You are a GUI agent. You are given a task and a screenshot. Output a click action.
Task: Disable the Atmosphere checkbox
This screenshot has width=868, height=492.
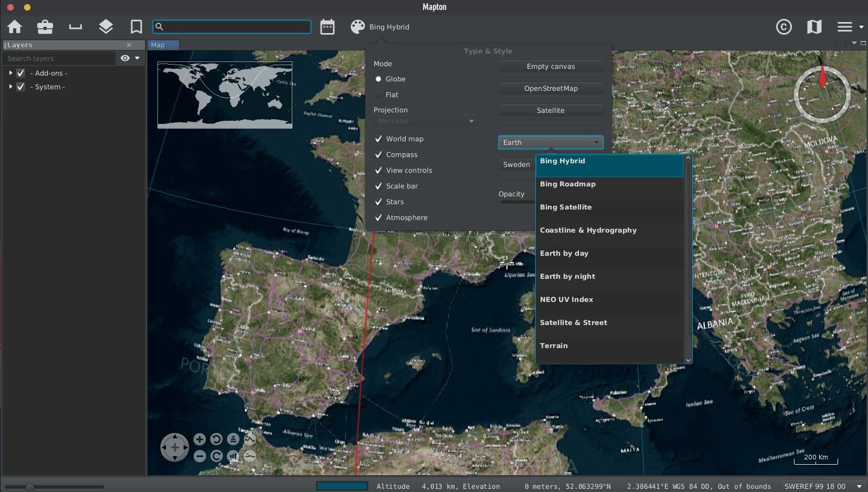pyautogui.click(x=378, y=218)
